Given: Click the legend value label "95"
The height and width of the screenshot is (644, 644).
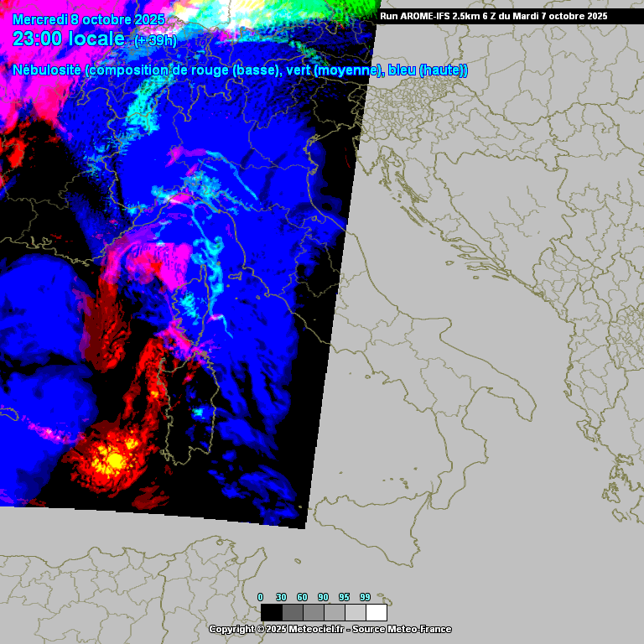Looking at the screenshot, I should [344, 597].
